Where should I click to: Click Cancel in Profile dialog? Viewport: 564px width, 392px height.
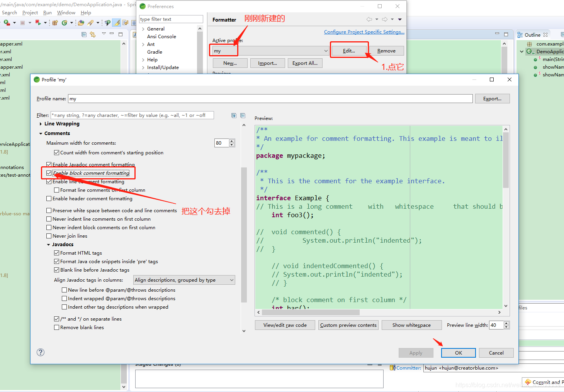coord(496,353)
